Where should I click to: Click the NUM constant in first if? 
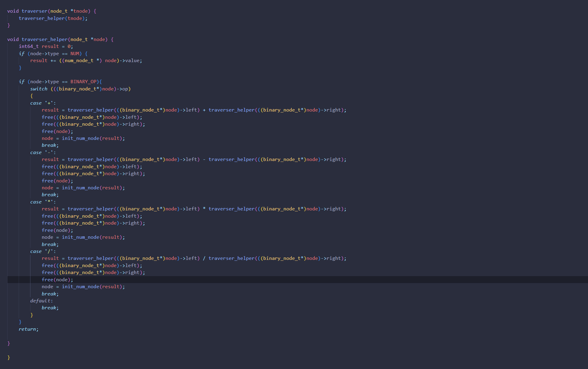pyautogui.click(x=75, y=54)
